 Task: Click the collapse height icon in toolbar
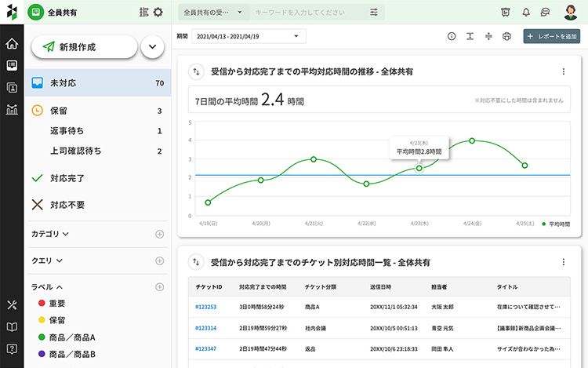coord(488,36)
